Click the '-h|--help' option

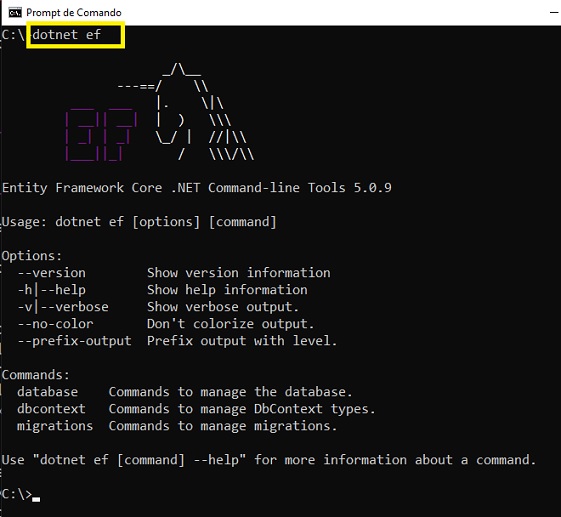(52, 290)
